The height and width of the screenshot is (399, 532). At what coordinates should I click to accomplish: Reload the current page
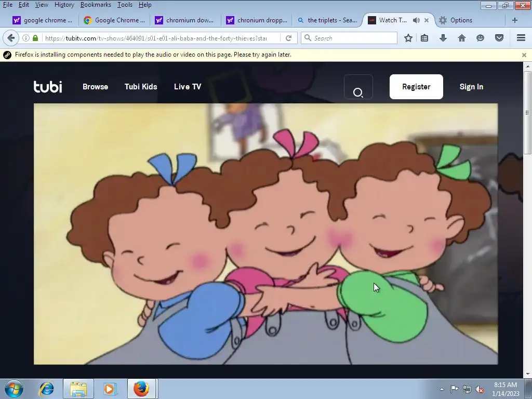coord(289,38)
